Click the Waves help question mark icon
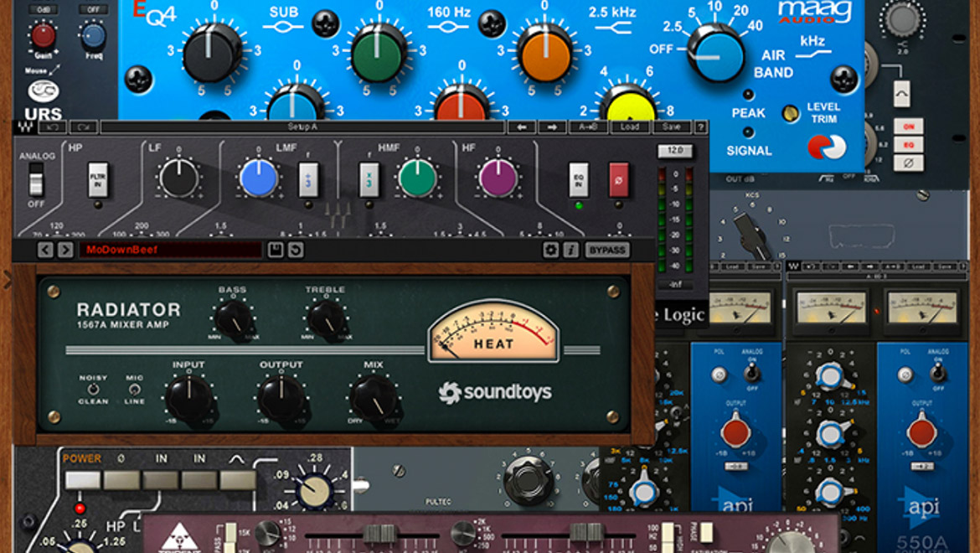 click(700, 127)
